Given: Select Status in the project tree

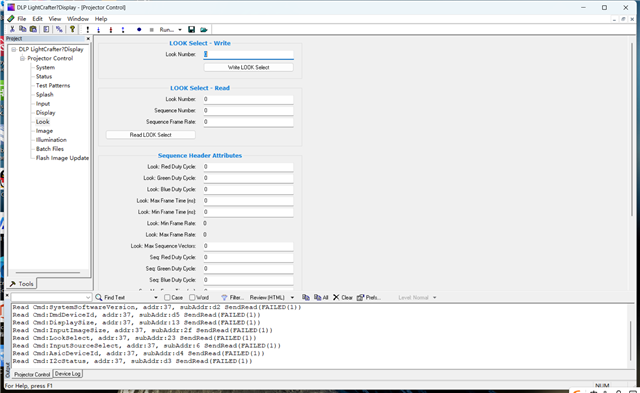Looking at the screenshot, I should (44, 76).
